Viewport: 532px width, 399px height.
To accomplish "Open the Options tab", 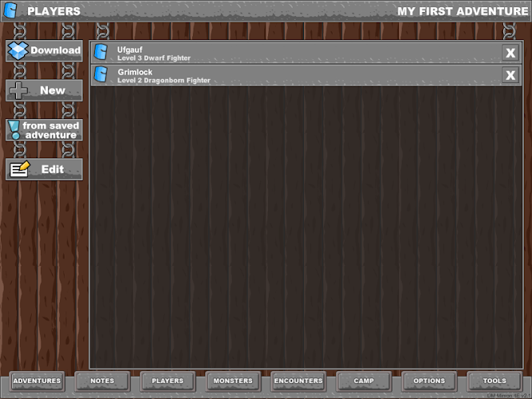I will (429, 381).
